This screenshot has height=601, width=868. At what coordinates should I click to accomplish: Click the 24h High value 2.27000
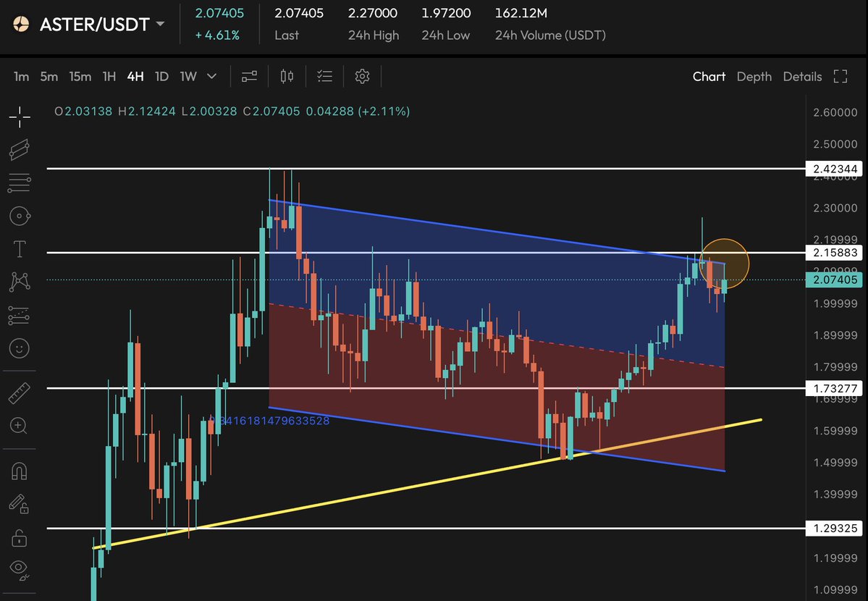click(373, 13)
